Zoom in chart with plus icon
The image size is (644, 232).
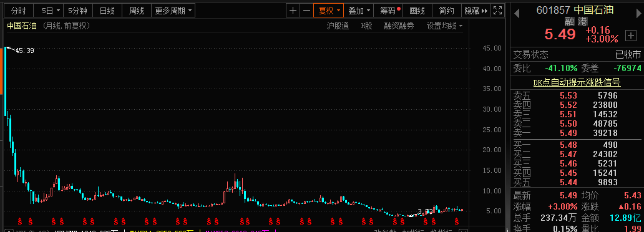[293, 11]
